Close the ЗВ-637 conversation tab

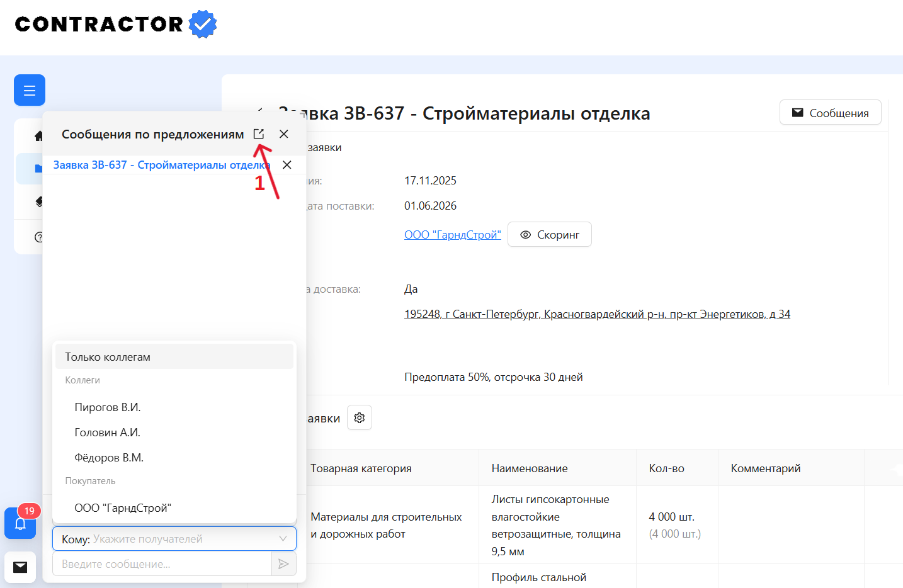(287, 165)
